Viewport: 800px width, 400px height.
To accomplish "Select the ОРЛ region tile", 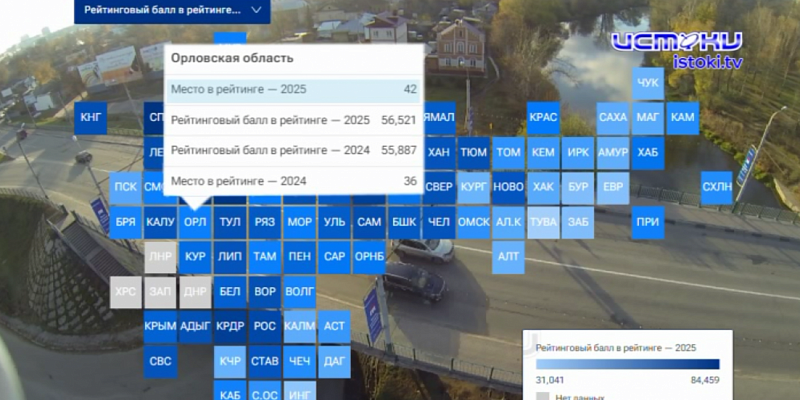I will pyautogui.click(x=195, y=222).
